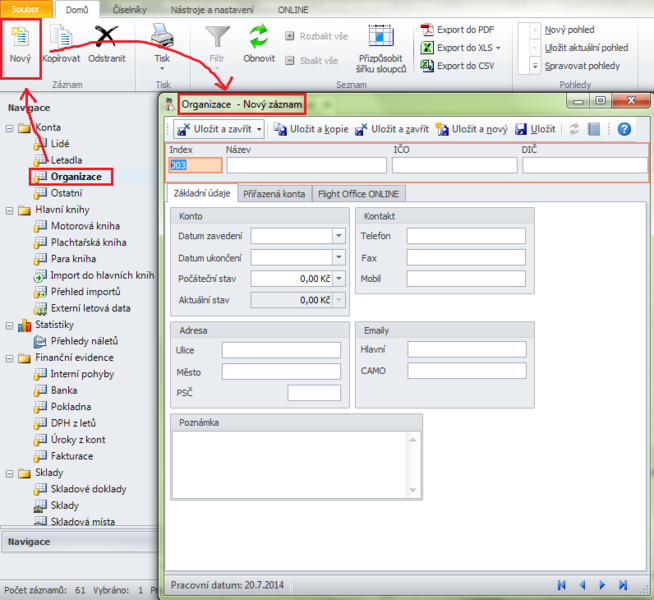Click Přizpůsobit šířku sloupců icon
Image resolution: width=654 pixels, height=600 pixels.
pos(379,38)
